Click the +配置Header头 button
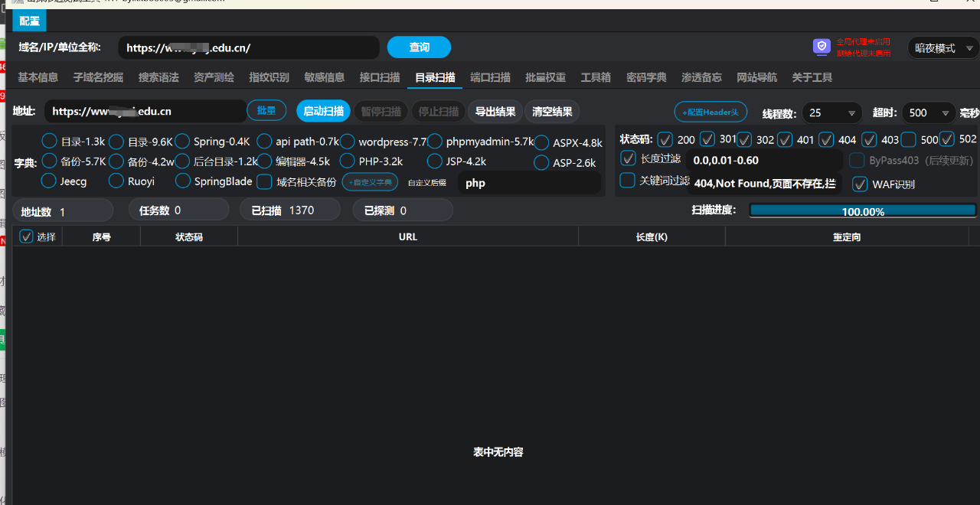 tap(710, 112)
